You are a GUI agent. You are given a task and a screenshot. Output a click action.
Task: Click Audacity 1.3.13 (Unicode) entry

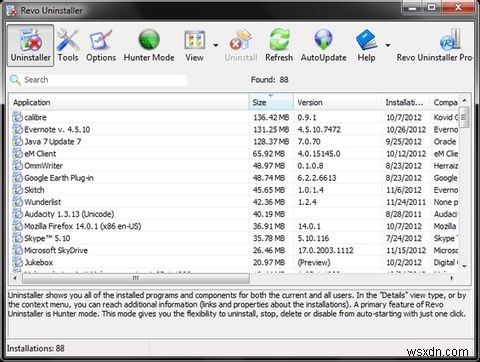(x=69, y=214)
